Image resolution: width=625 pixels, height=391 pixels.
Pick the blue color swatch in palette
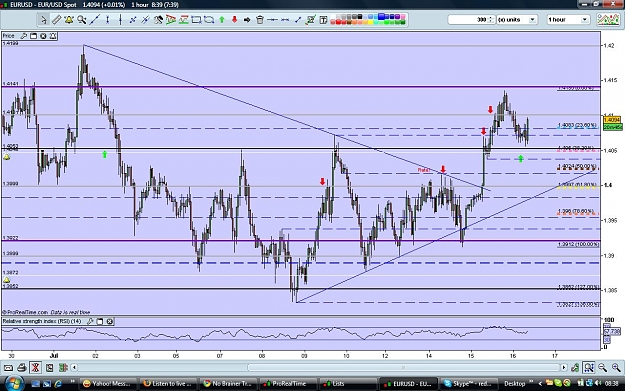[x=381, y=17]
